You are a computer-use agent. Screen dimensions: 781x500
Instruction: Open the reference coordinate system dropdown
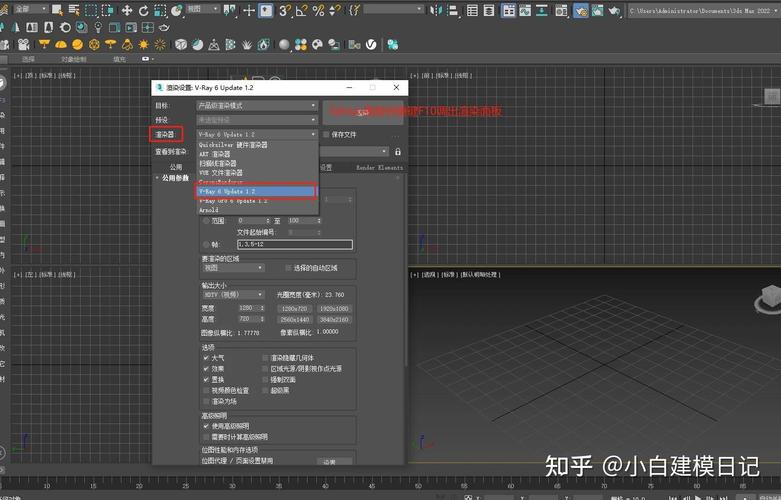click(203, 9)
